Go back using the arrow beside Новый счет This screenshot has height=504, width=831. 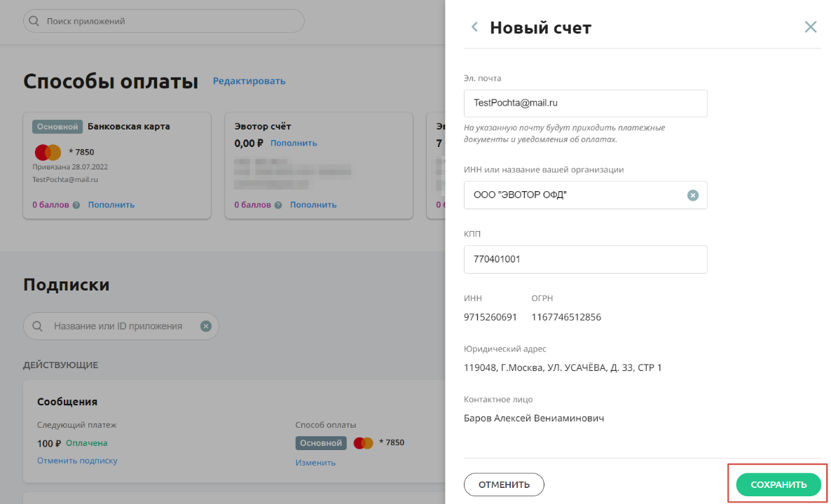point(474,27)
